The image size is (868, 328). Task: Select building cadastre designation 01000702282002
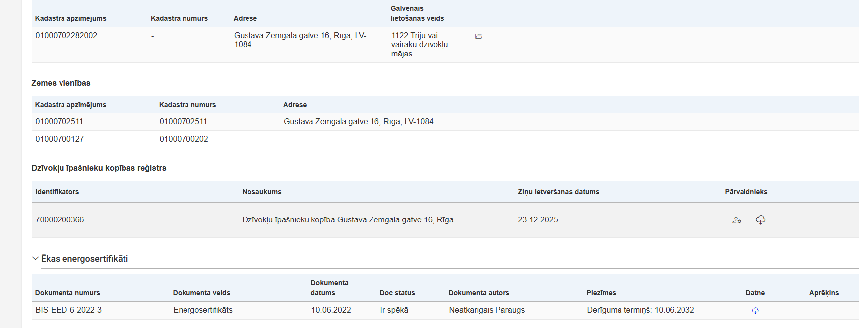66,36
